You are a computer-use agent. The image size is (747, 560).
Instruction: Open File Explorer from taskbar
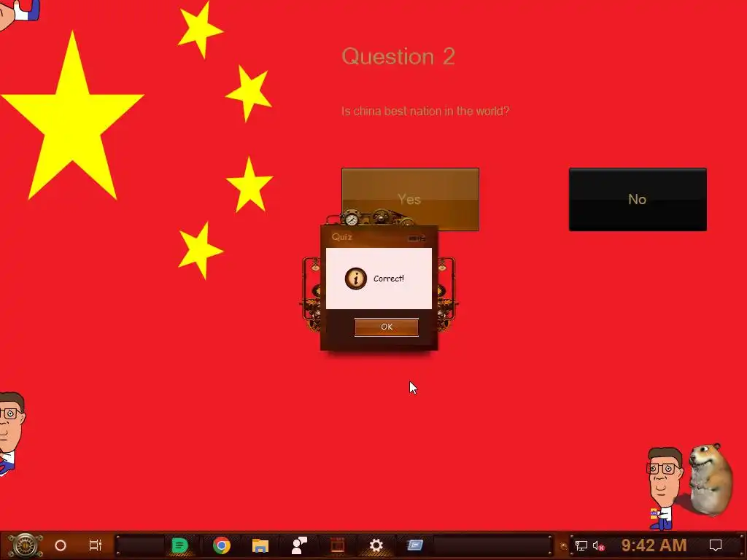click(260, 545)
